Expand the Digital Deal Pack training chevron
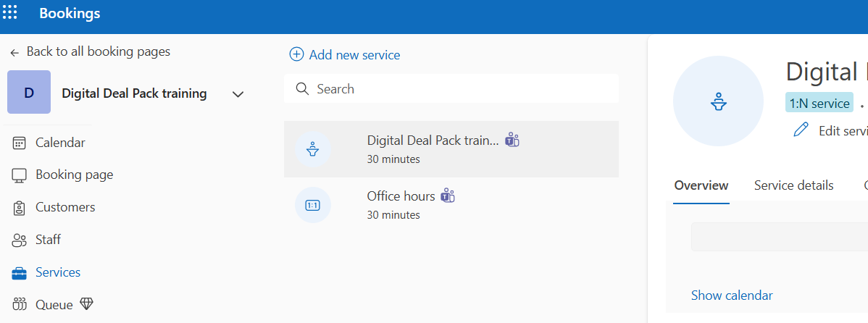This screenshot has height=323, width=868. 238,94
